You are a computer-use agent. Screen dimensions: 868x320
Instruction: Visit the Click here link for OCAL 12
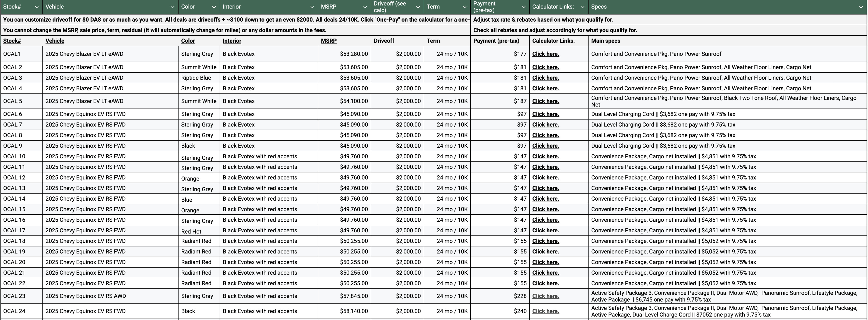546,178
